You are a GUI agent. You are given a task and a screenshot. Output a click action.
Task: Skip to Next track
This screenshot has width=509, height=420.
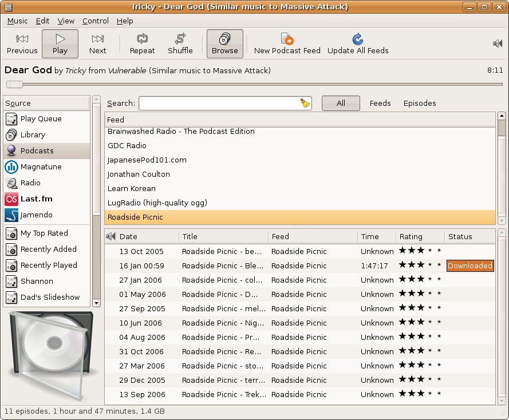[x=98, y=44]
